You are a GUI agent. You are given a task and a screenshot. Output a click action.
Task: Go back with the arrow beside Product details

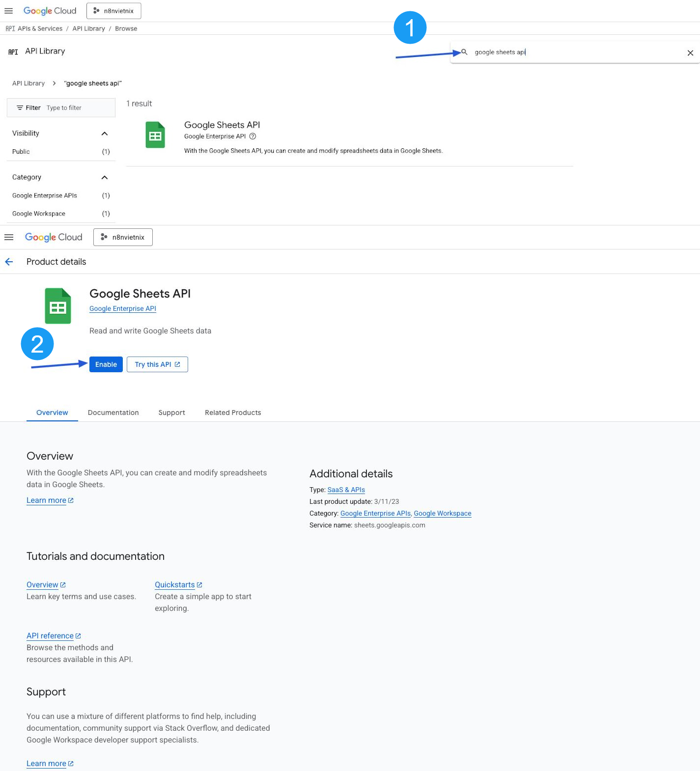tap(9, 262)
